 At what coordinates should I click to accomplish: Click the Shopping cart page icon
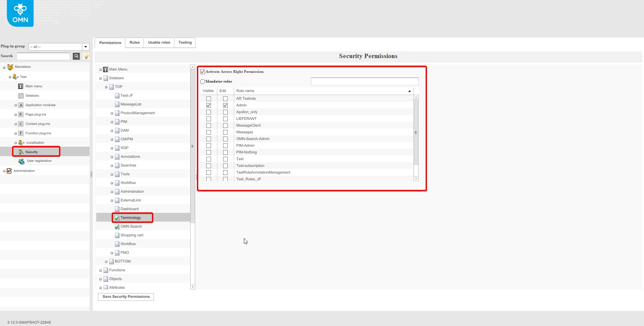click(117, 235)
